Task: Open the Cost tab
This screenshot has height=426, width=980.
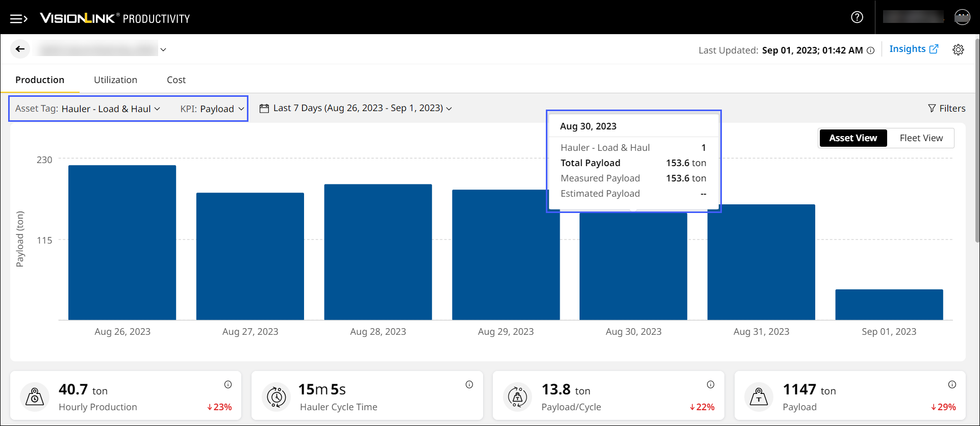Action: pyautogui.click(x=176, y=80)
